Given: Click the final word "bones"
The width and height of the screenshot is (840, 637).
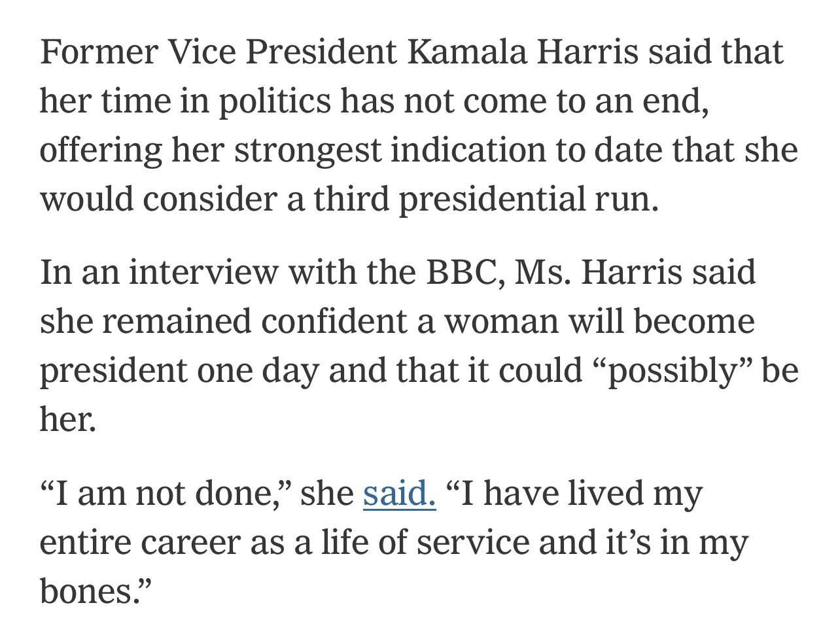Looking at the screenshot, I should point(86,591).
